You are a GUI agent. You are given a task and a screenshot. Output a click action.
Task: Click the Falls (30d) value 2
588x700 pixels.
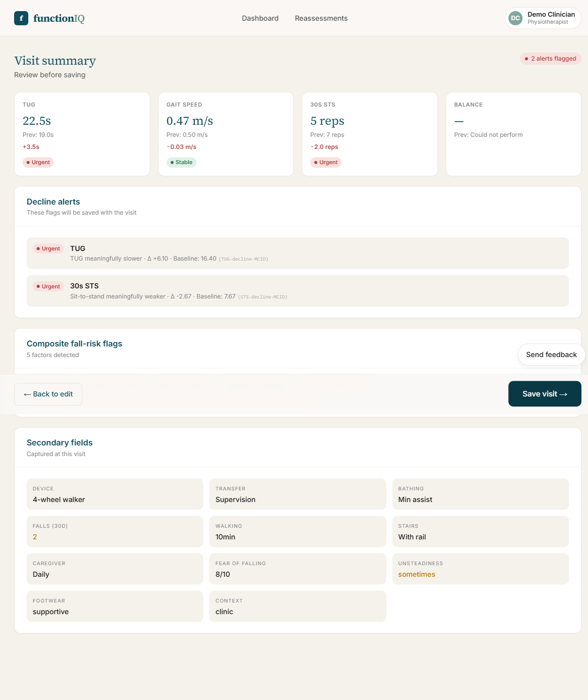tap(35, 537)
